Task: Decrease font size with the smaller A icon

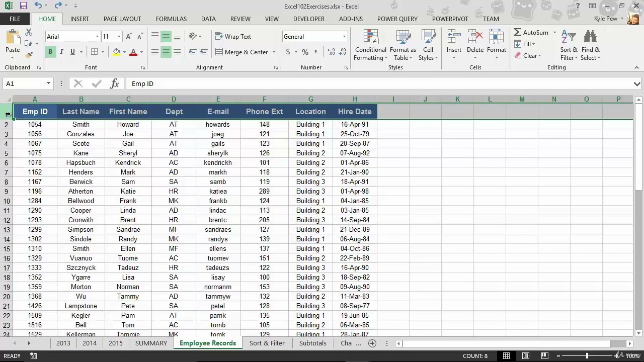Action: coord(140,36)
